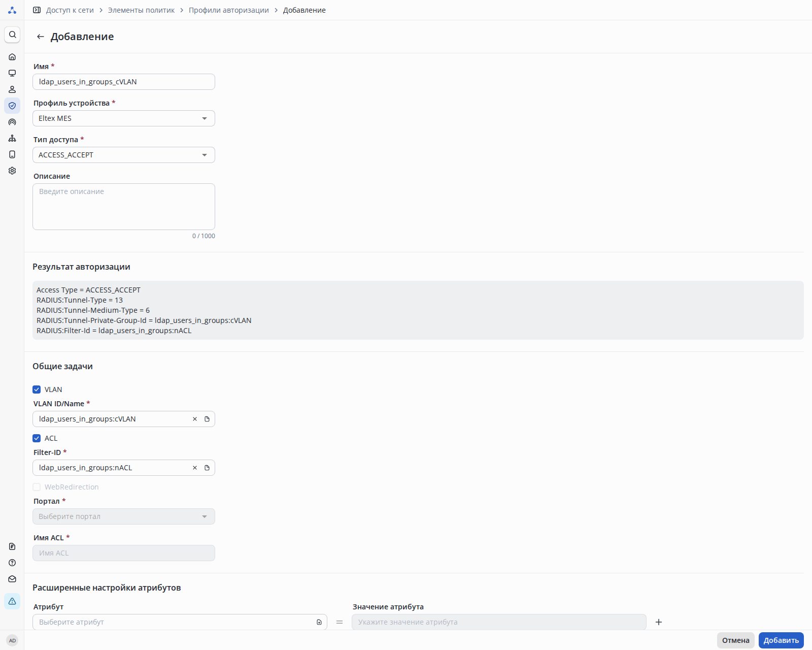Open the Профиль устройства dropdown

pyautogui.click(x=124, y=118)
